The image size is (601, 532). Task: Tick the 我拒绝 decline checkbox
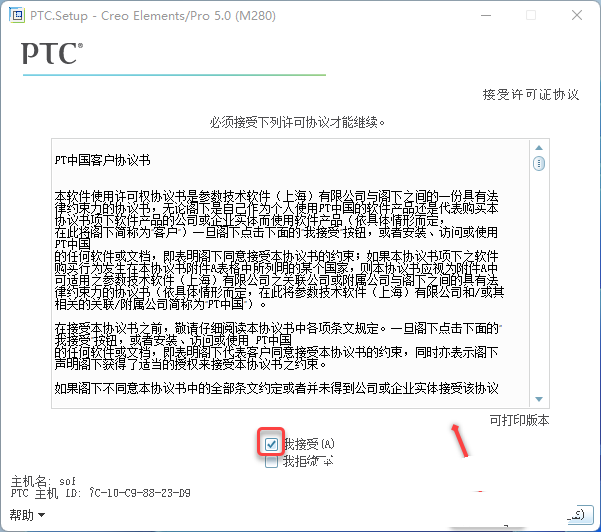tap(271, 461)
